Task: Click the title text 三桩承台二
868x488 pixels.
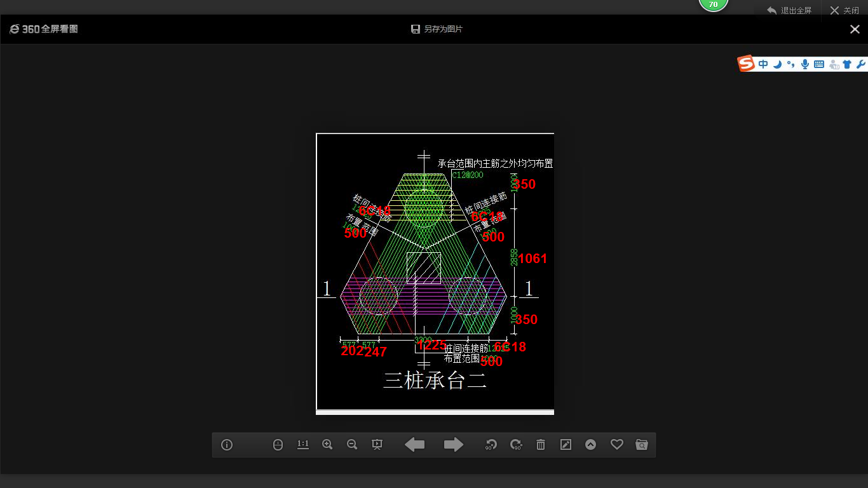Action: tap(435, 380)
